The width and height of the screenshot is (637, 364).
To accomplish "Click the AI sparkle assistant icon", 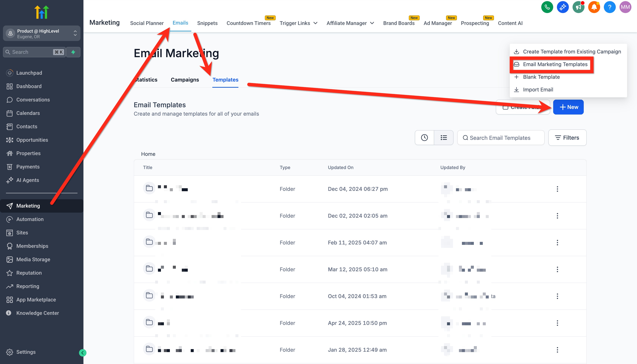I will (x=563, y=7).
